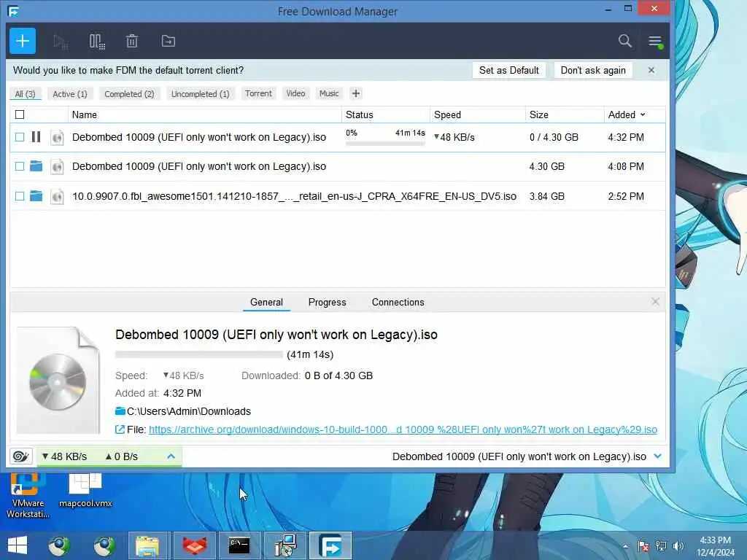Viewport: 747px width, 560px height.
Task: Open hamburger main menu
Action: coord(656,42)
